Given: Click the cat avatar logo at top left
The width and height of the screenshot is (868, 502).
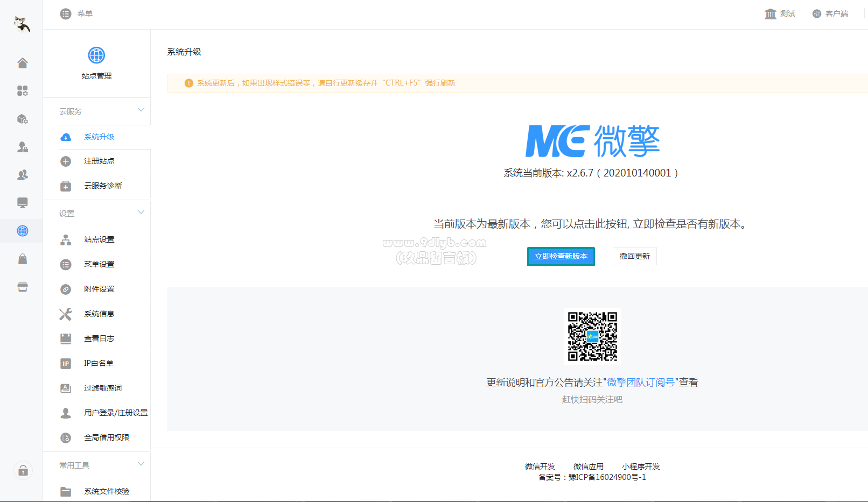Looking at the screenshot, I should [x=22, y=24].
